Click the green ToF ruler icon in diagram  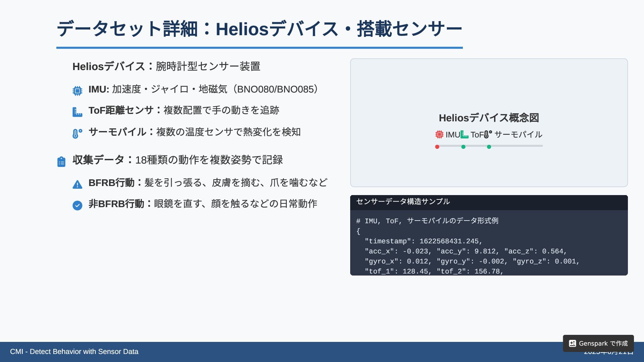pos(465,134)
